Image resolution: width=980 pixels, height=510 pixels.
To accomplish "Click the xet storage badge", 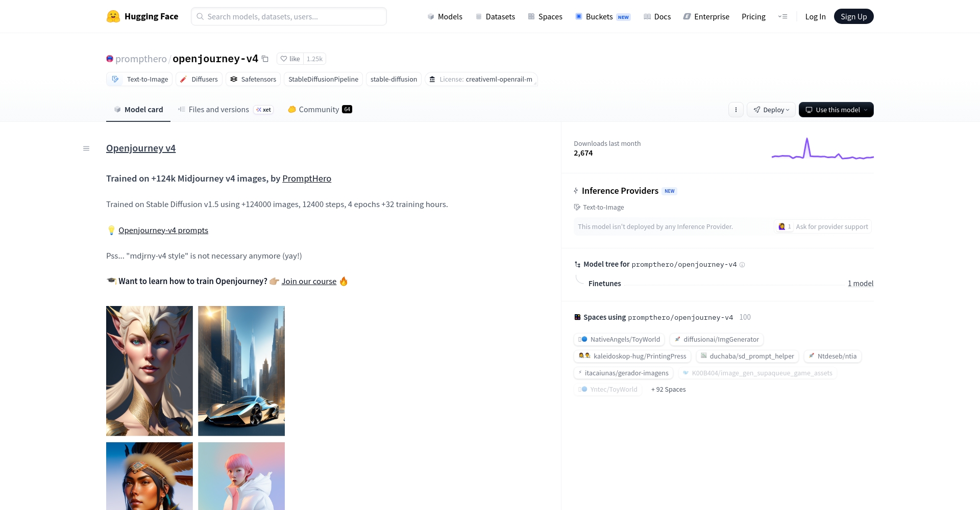I will pyautogui.click(x=264, y=110).
